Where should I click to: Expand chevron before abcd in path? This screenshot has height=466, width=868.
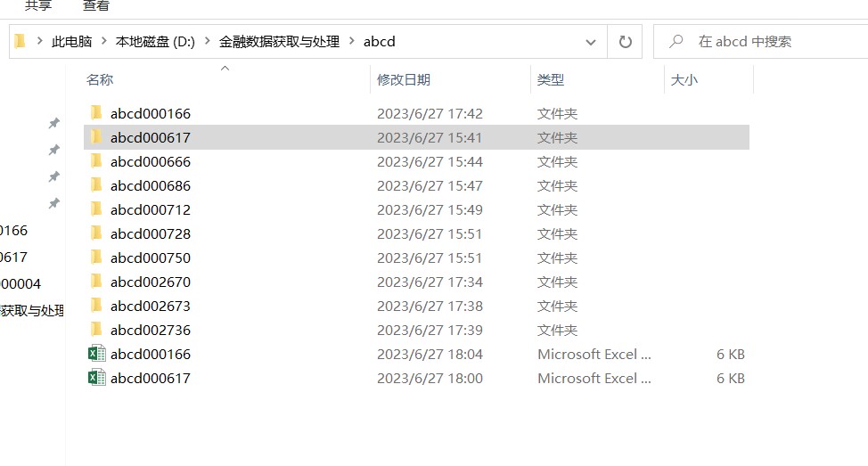[x=351, y=41]
